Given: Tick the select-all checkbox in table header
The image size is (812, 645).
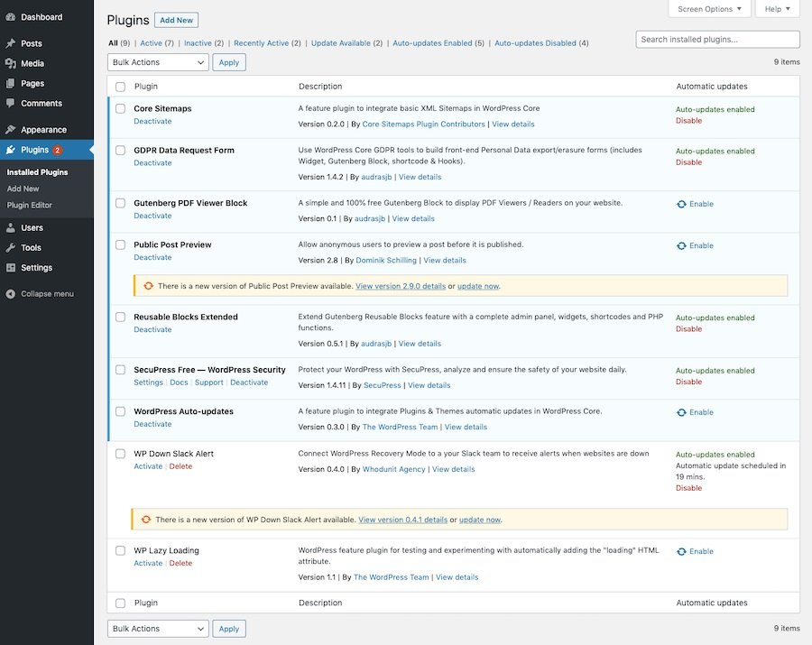Looking at the screenshot, I should click(120, 87).
